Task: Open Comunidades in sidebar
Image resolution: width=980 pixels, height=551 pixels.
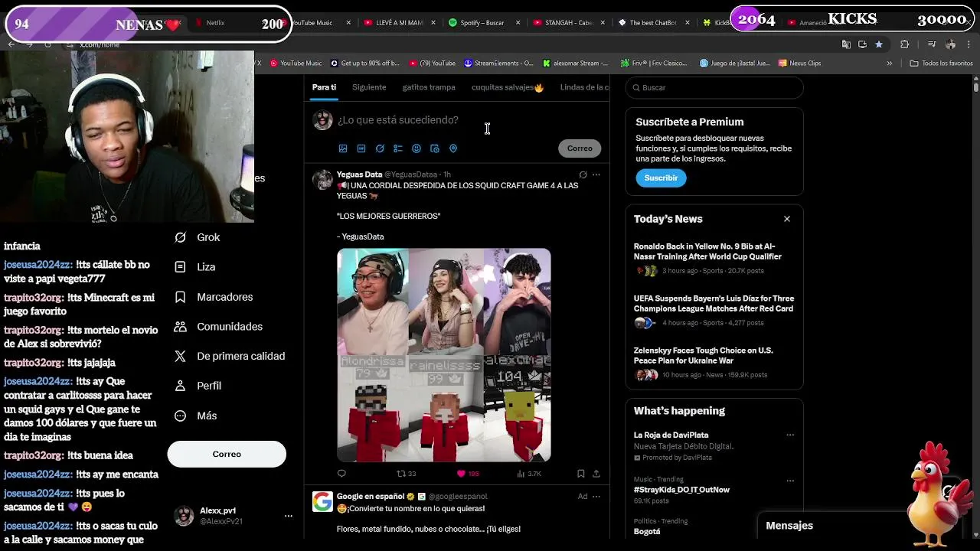Action: tap(218, 327)
